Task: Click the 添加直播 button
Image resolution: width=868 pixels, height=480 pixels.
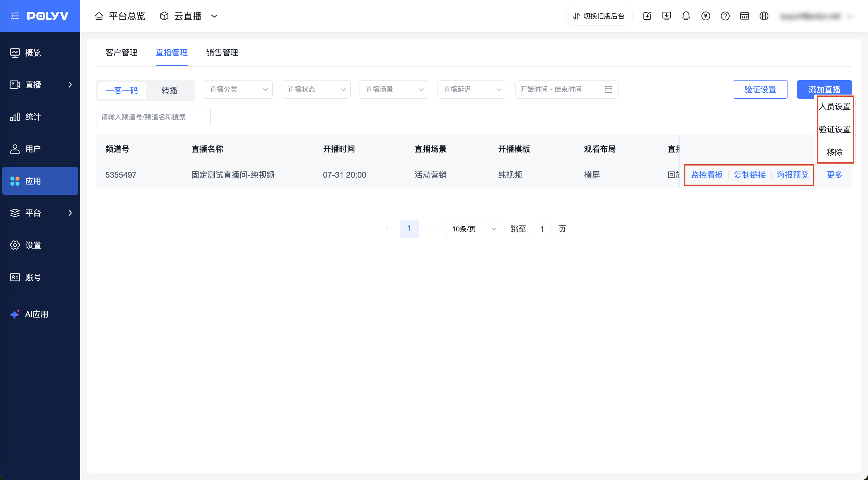Action: tap(824, 89)
